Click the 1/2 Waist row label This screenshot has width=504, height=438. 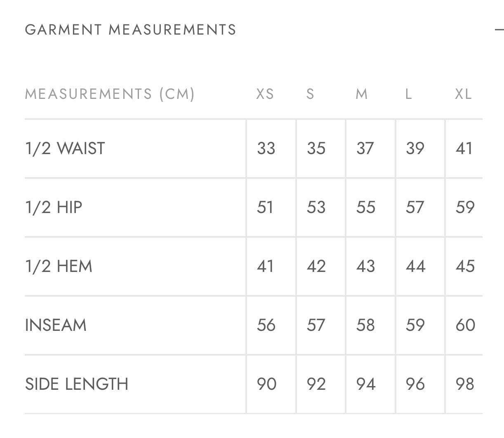pyautogui.click(x=65, y=148)
